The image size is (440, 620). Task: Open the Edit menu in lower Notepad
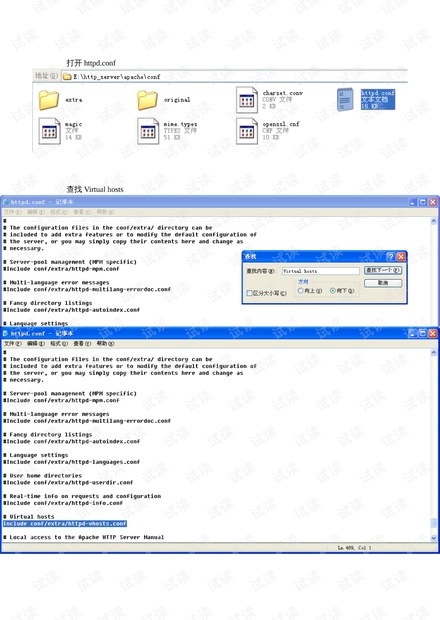pyautogui.click(x=36, y=344)
